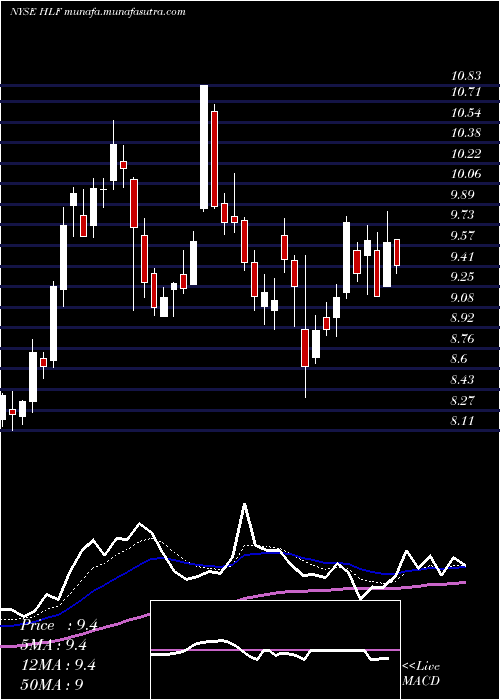500x700 pixels.
Task: Select the 10.54 price level label
Action: point(466,113)
